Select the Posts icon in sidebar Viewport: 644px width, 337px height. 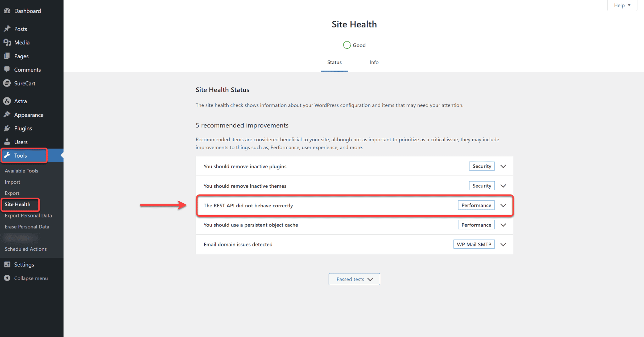click(8, 29)
